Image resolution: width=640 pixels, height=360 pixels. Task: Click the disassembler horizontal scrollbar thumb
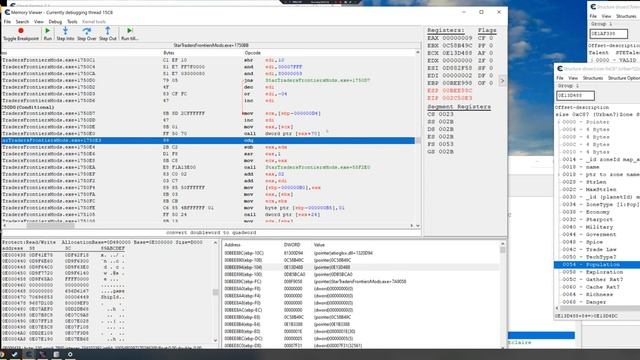tap(51, 226)
